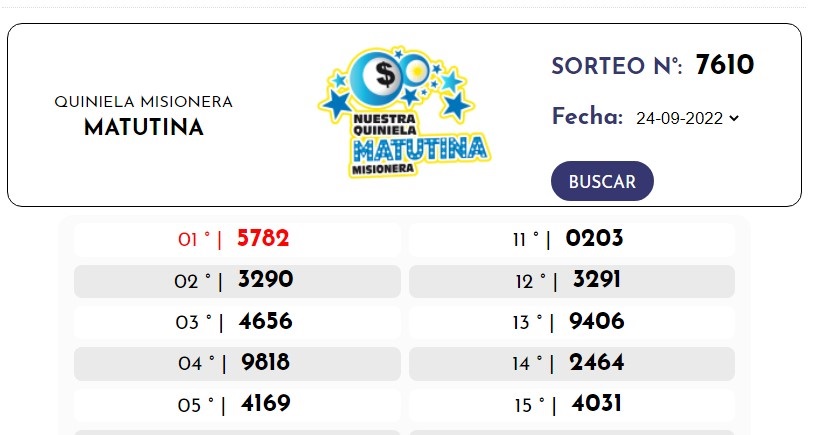Open the Fecha date dropdown

coord(687,118)
